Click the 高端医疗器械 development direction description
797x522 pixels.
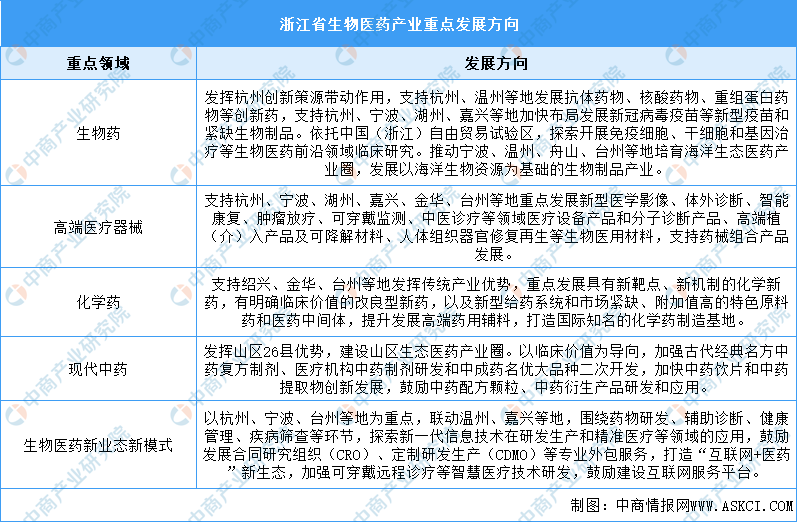tap(496, 227)
